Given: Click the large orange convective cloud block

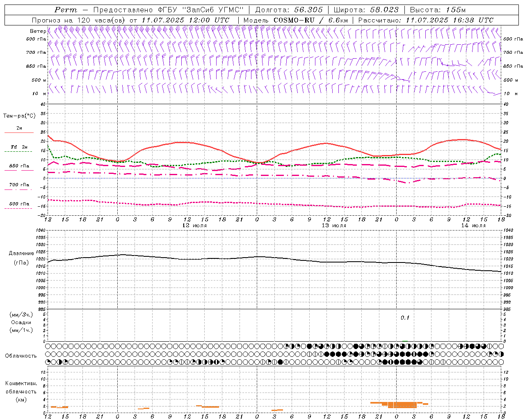Looking at the screenshot, I should click(x=402, y=405).
